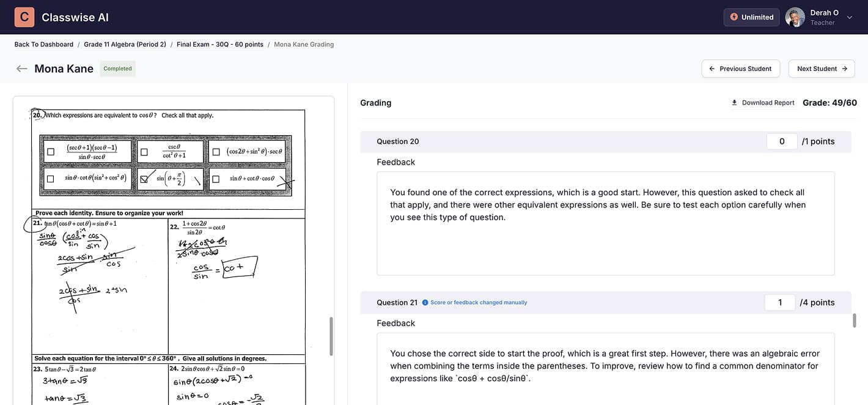Check the cscθ/cot²θ+1 option box on Question 20
The width and height of the screenshot is (868, 405).
point(143,151)
